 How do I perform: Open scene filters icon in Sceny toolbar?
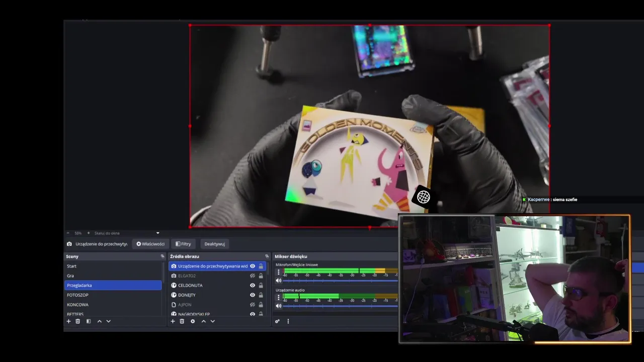pos(89,321)
